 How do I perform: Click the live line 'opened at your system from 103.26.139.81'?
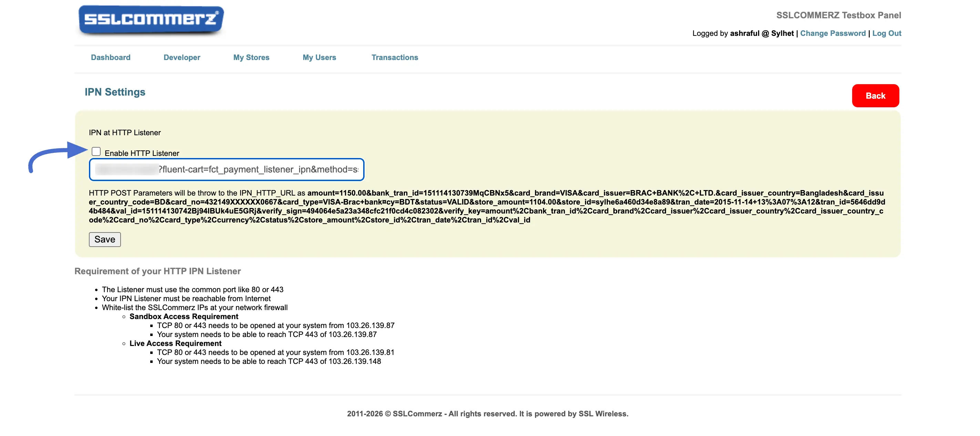(x=276, y=352)
